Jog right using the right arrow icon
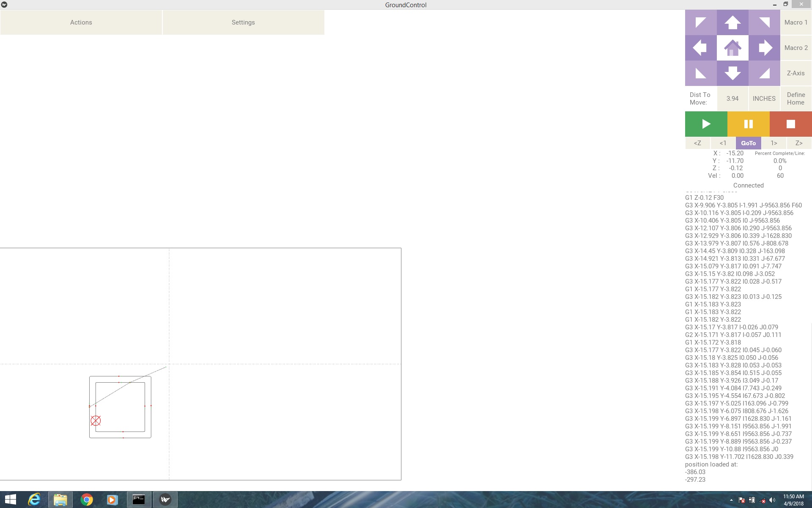 pos(765,47)
